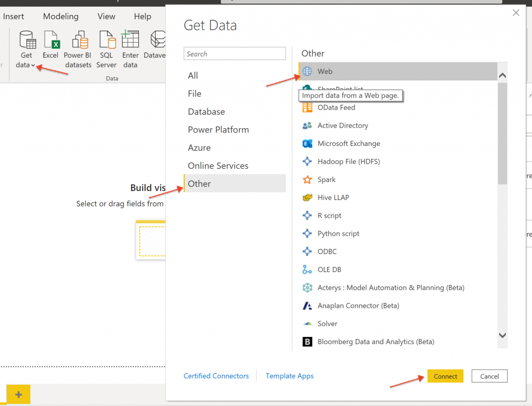Select Bloomberg Data and Analytics connector
Viewport: 532px width, 406px height.
point(376,342)
